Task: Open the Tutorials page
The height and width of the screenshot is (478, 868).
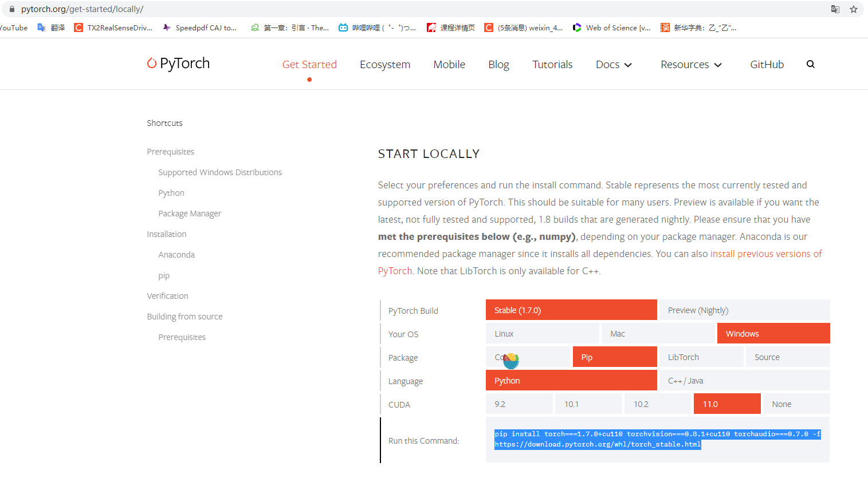Action: (552, 65)
